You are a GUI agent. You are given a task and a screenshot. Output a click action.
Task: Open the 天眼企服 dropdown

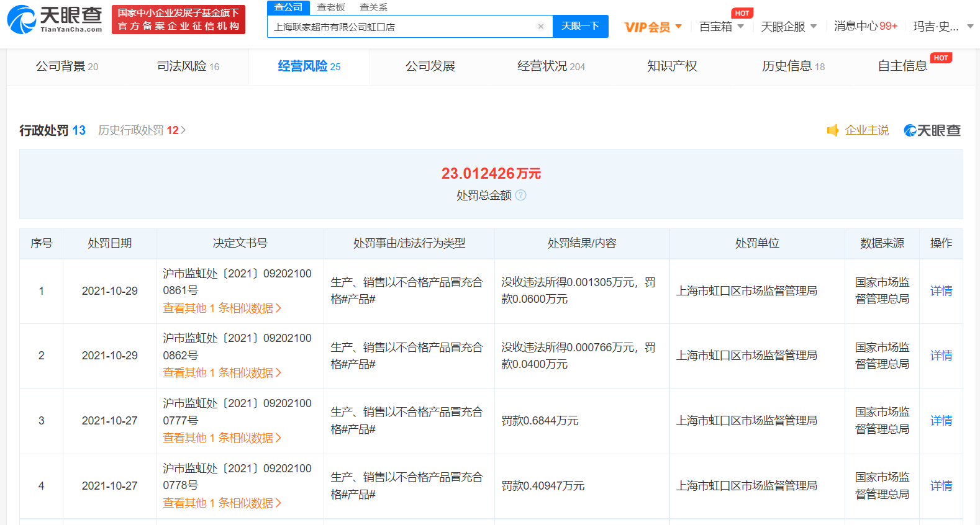tap(789, 27)
